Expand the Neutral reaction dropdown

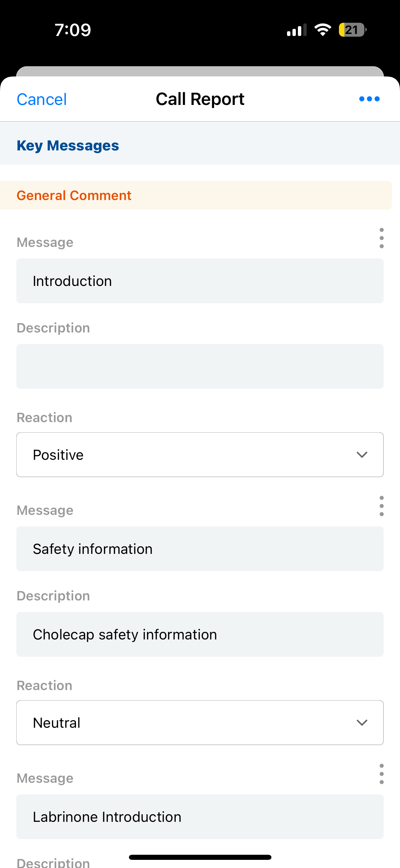coord(200,723)
